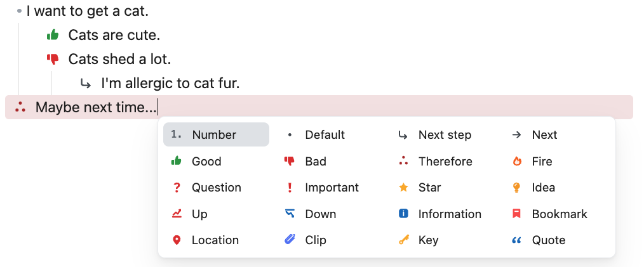The height and width of the screenshot is (267, 644).
Task: Click the 'I want to get a cat' line
Action: point(88,11)
